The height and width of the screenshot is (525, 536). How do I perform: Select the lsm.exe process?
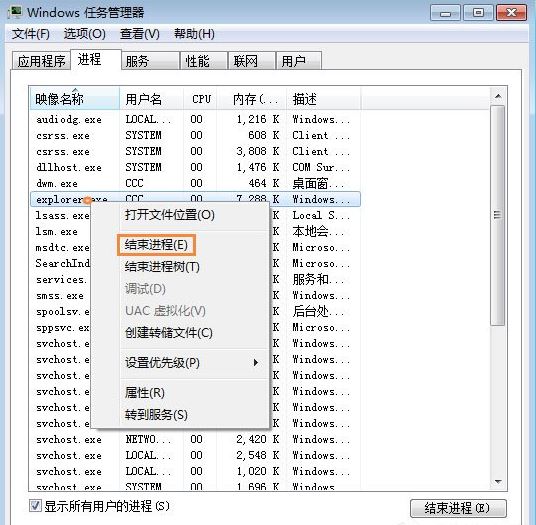pos(56,231)
